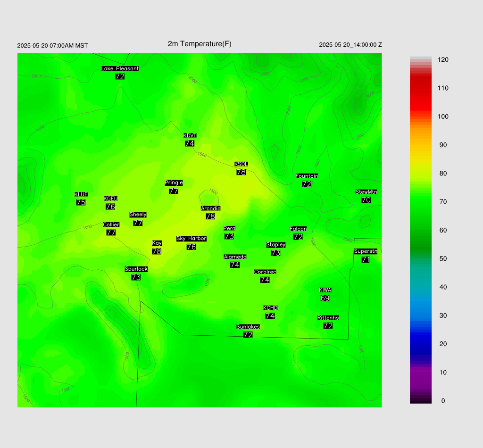Image resolution: width=483 pixels, height=448 pixels.
Task: Select the Collier station label
Action: 111,224
